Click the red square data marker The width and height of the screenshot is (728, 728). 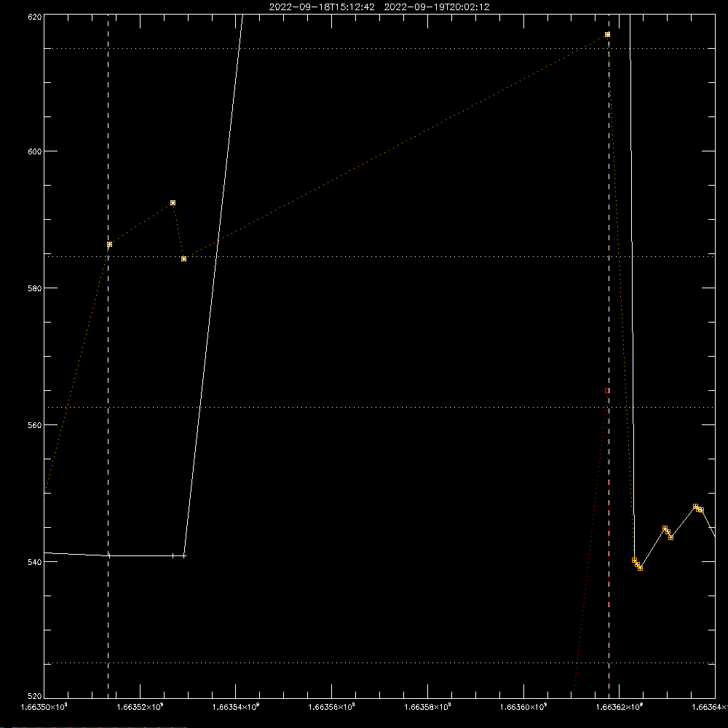(607, 391)
